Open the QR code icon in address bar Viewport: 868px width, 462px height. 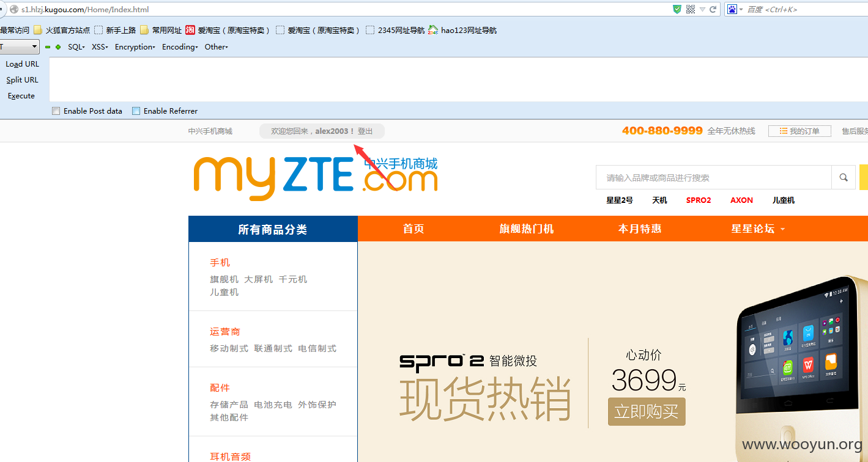tap(691, 9)
